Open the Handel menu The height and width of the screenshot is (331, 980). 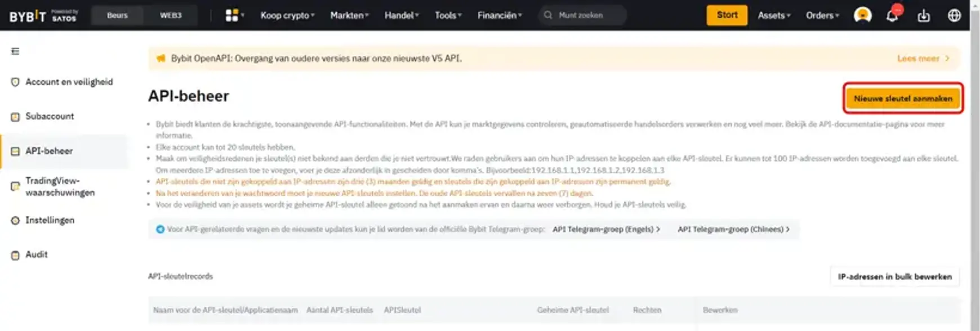(401, 15)
